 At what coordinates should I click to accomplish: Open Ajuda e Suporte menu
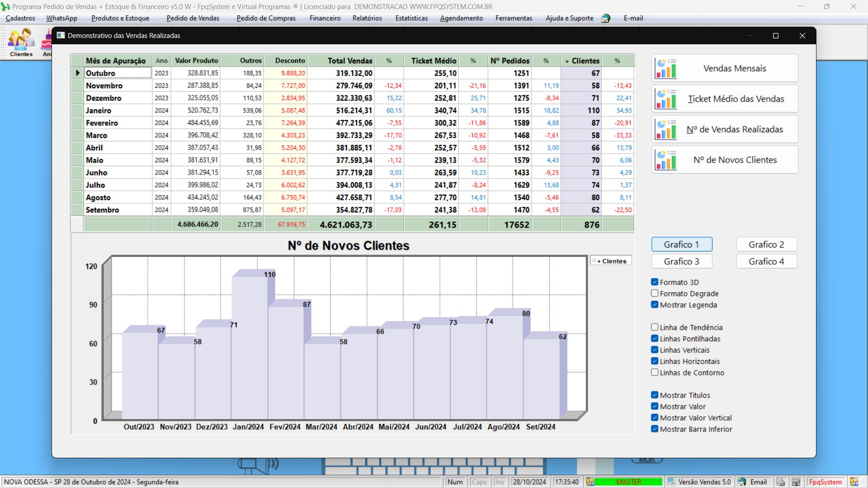(x=569, y=18)
